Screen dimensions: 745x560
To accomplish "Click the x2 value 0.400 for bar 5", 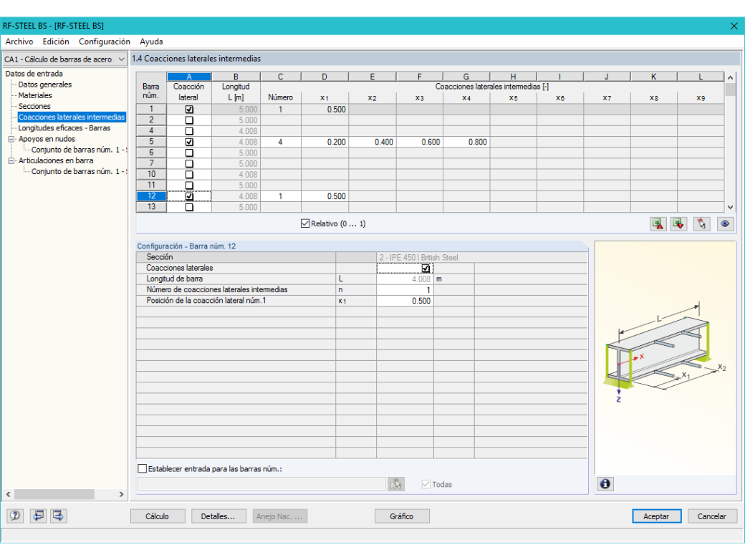I will 372,142.
